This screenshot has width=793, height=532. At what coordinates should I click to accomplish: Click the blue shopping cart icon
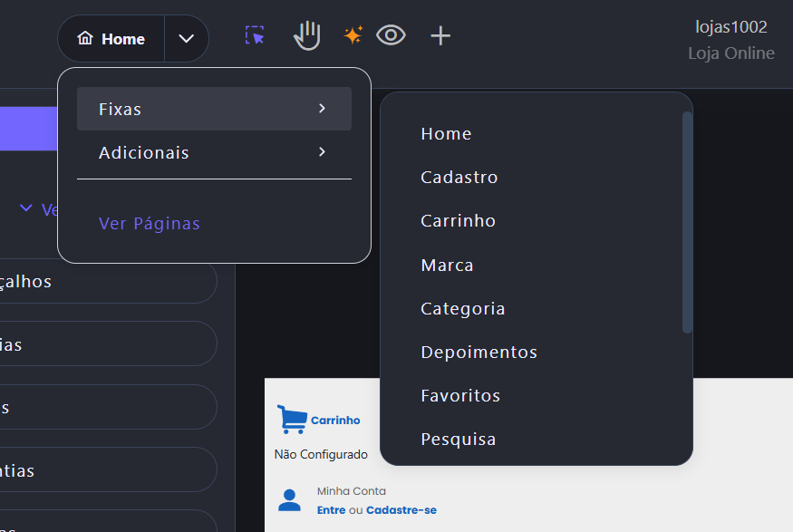pyautogui.click(x=292, y=419)
